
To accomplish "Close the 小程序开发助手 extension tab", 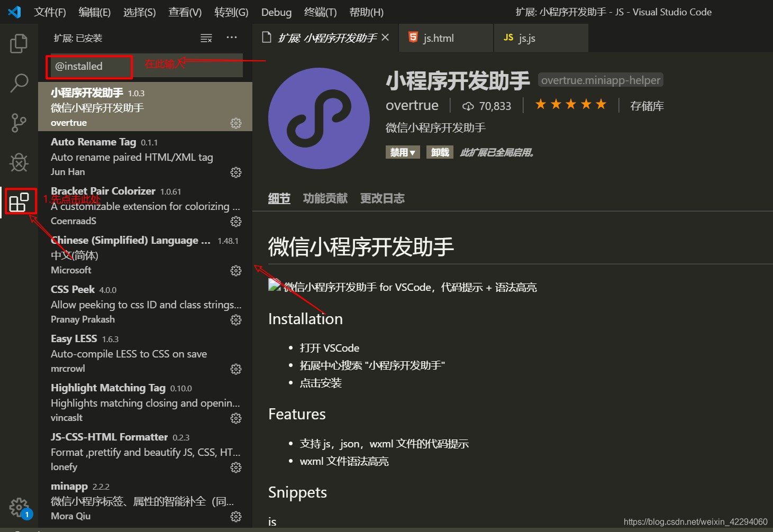I will [x=385, y=37].
